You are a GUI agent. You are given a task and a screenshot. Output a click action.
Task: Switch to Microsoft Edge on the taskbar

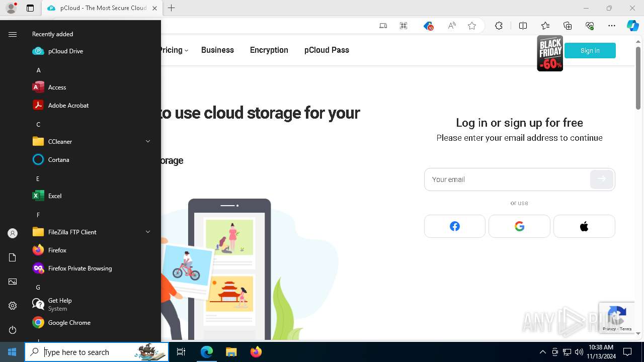[207, 352]
